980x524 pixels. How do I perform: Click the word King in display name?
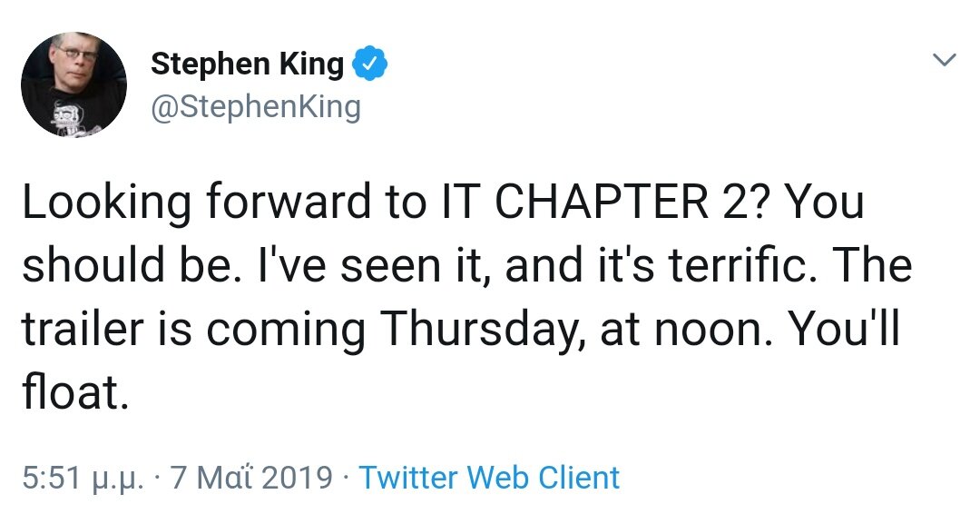(311, 65)
